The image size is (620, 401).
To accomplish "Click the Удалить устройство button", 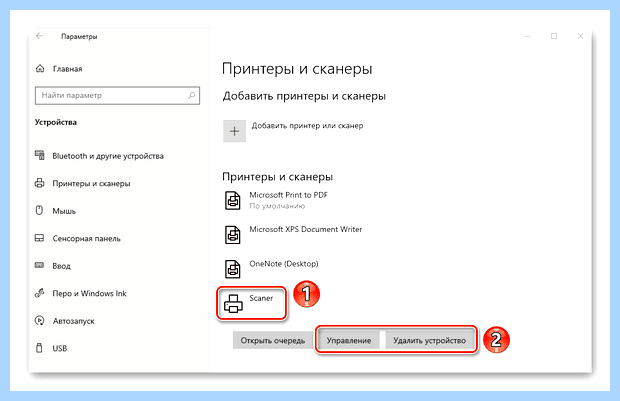I will (429, 340).
